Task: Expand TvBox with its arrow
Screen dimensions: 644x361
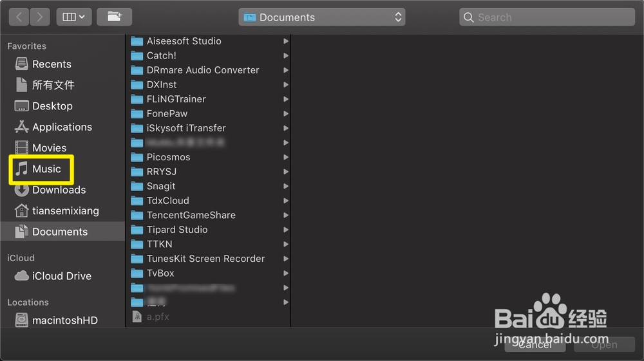Action: click(285, 273)
